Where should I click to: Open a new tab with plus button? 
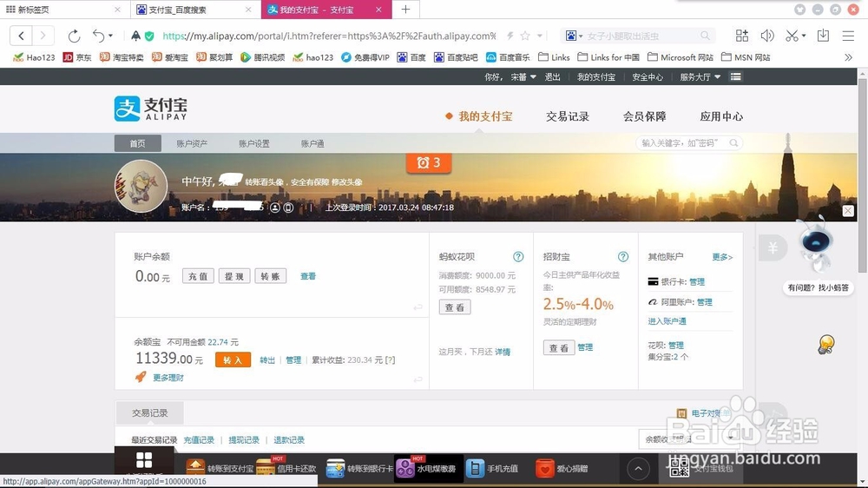coord(405,10)
